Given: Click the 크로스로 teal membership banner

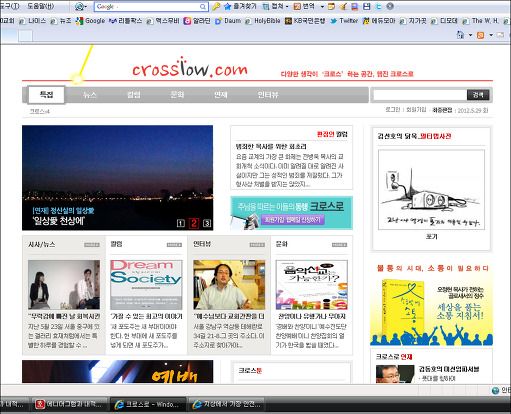Looking at the screenshot, I should point(291,213).
